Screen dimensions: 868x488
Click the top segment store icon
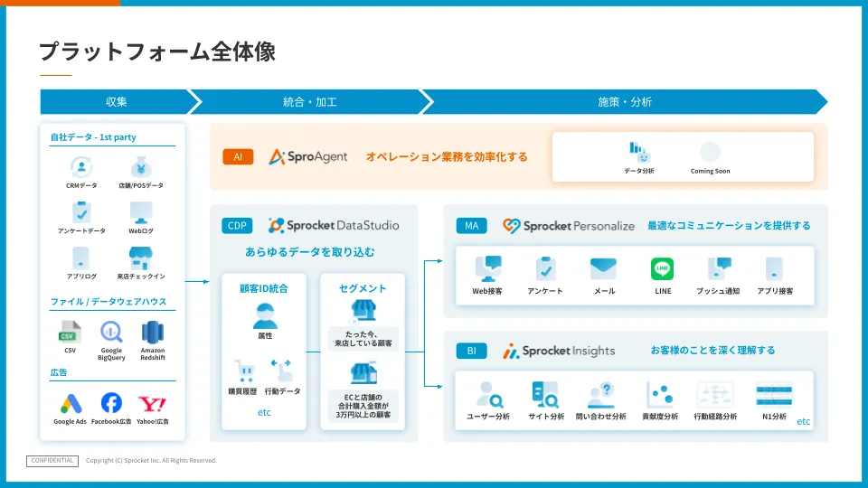pos(363,310)
